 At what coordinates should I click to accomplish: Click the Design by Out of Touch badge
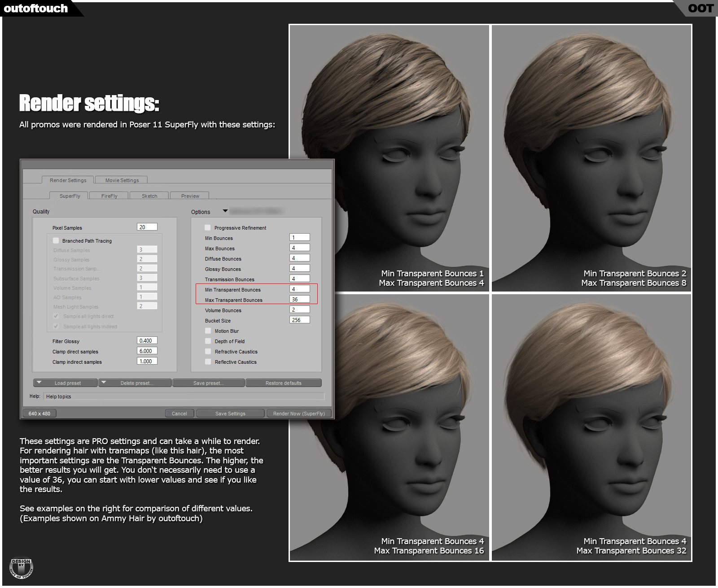[x=21, y=568]
